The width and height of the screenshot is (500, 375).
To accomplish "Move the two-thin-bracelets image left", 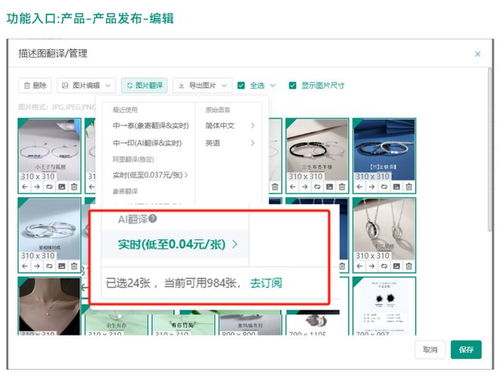I will (x=25, y=187).
